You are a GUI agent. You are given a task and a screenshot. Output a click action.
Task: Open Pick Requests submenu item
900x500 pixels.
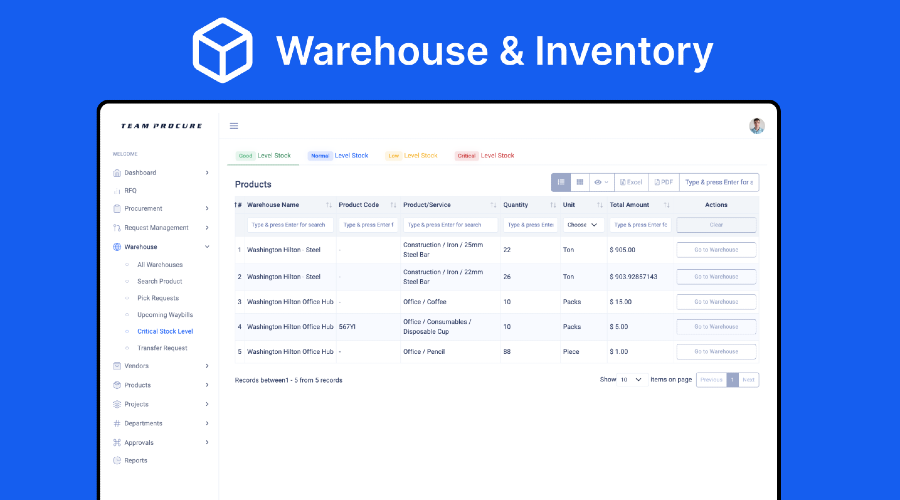[158, 298]
